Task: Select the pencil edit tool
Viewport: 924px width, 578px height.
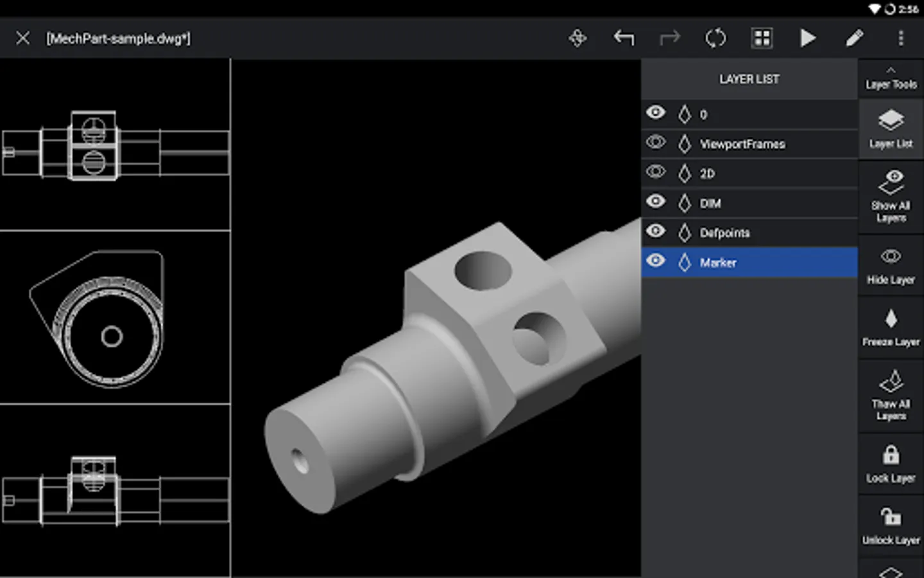Action: click(x=854, y=39)
